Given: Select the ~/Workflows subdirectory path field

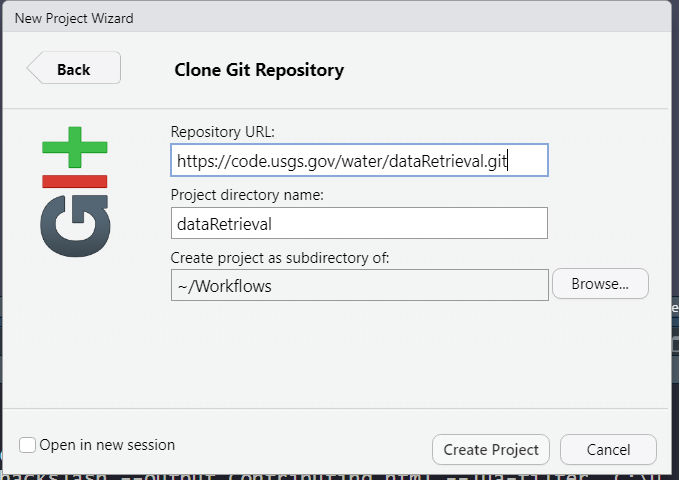Looking at the screenshot, I should tap(359, 285).
